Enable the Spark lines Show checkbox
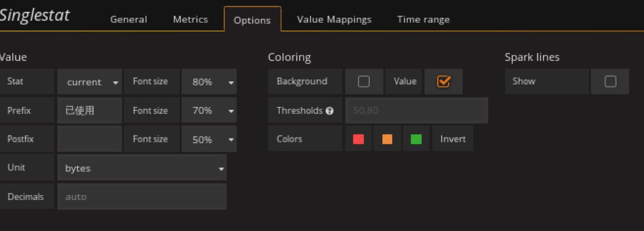The height and width of the screenshot is (231, 644). (x=610, y=82)
